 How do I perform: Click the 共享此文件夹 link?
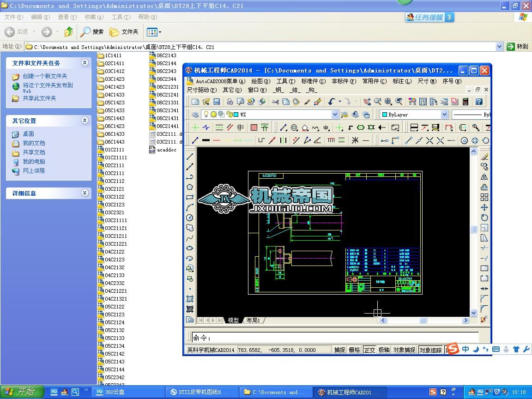[39, 98]
